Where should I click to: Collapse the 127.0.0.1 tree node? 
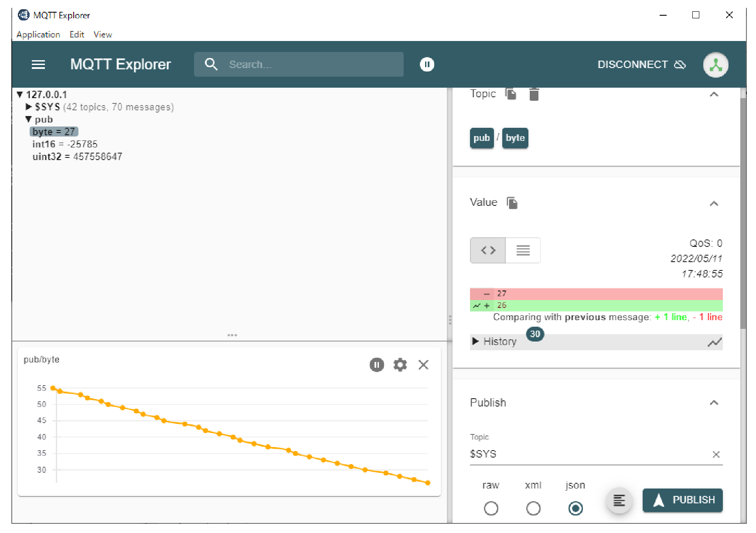coord(20,95)
